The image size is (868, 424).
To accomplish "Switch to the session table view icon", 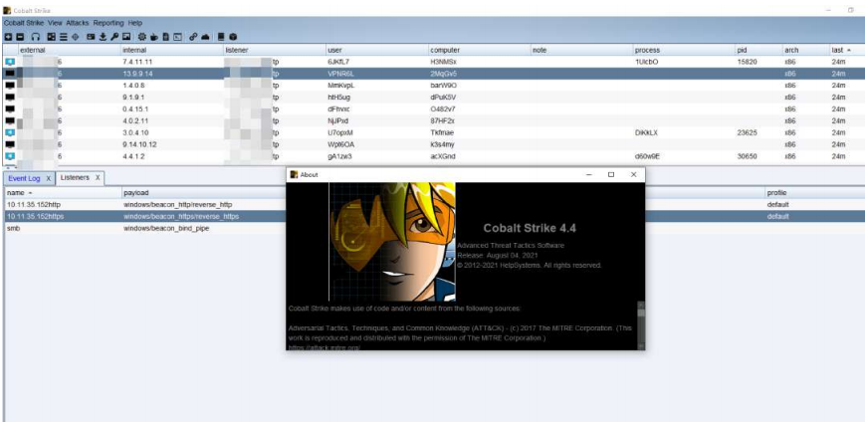I will click(64, 37).
